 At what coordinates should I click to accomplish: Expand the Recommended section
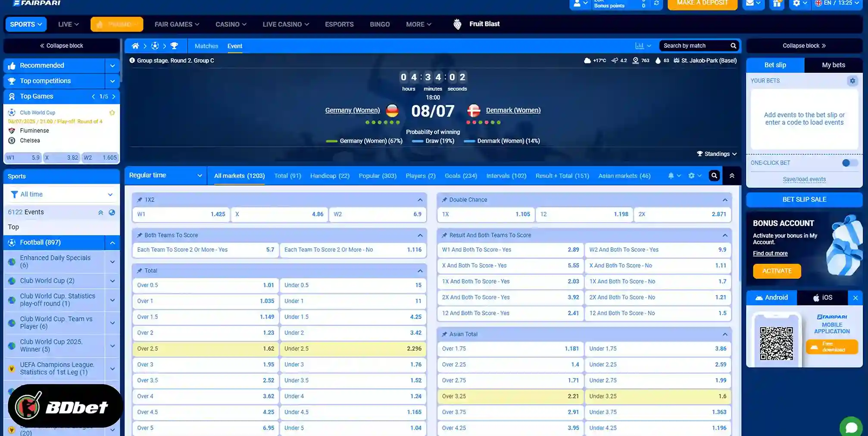pyautogui.click(x=112, y=66)
